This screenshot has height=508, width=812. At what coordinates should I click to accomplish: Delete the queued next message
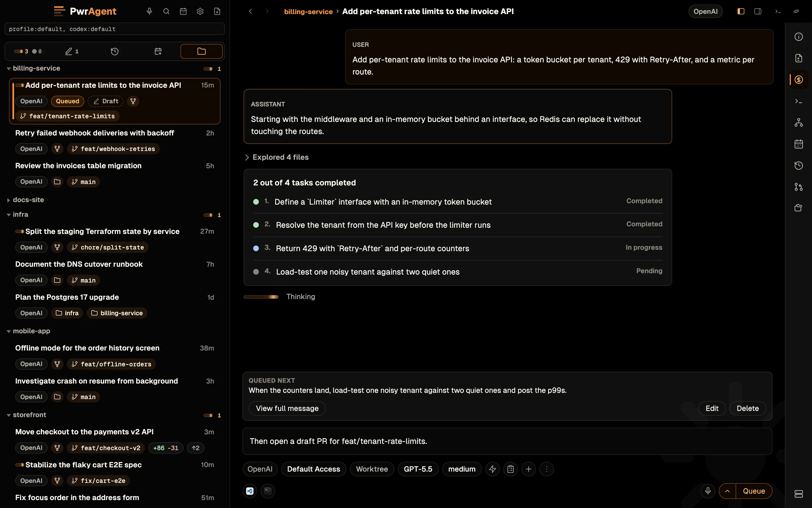(x=748, y=408)
